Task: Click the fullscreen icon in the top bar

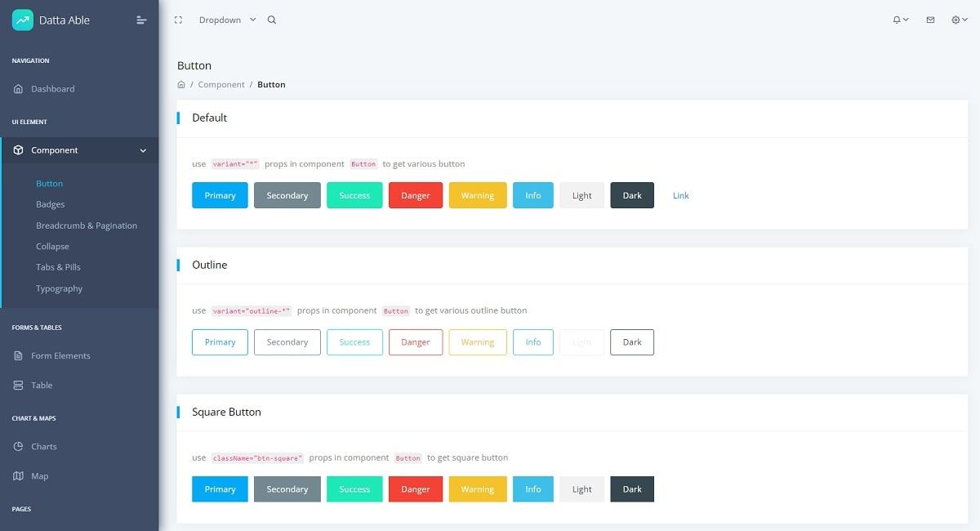Action: [x=178, y=19]
